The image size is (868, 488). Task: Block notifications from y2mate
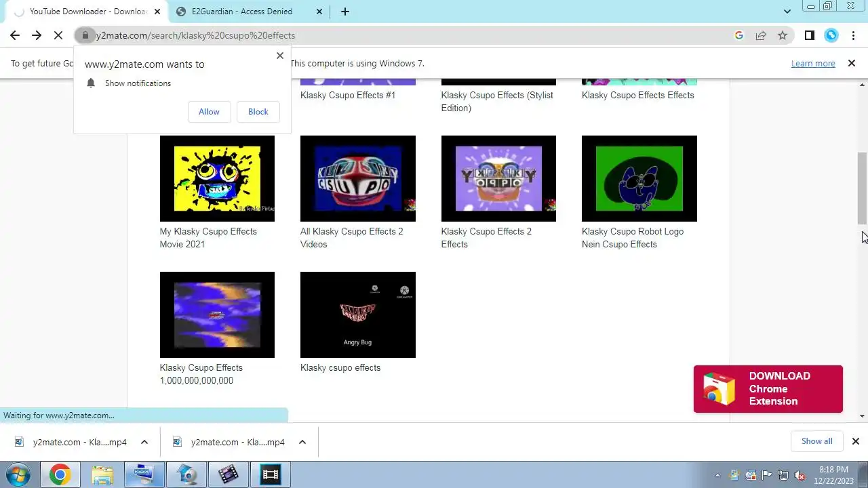258,112
